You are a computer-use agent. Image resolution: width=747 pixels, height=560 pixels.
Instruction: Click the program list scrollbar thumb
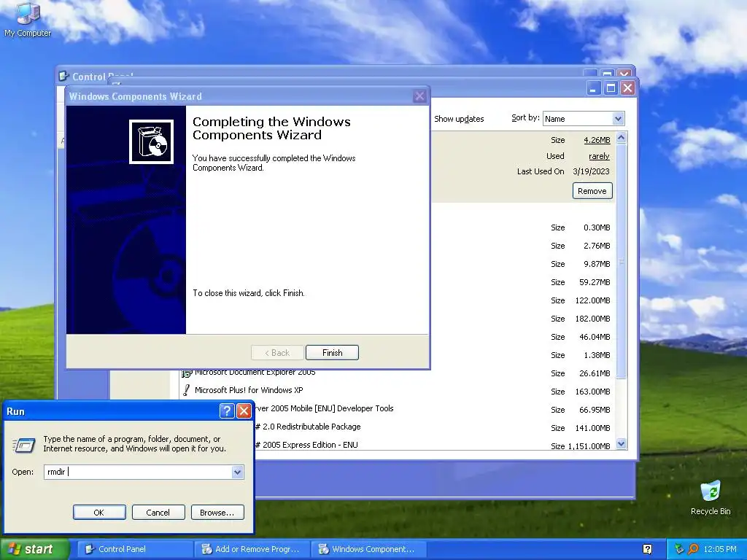[x=621, y=261]
